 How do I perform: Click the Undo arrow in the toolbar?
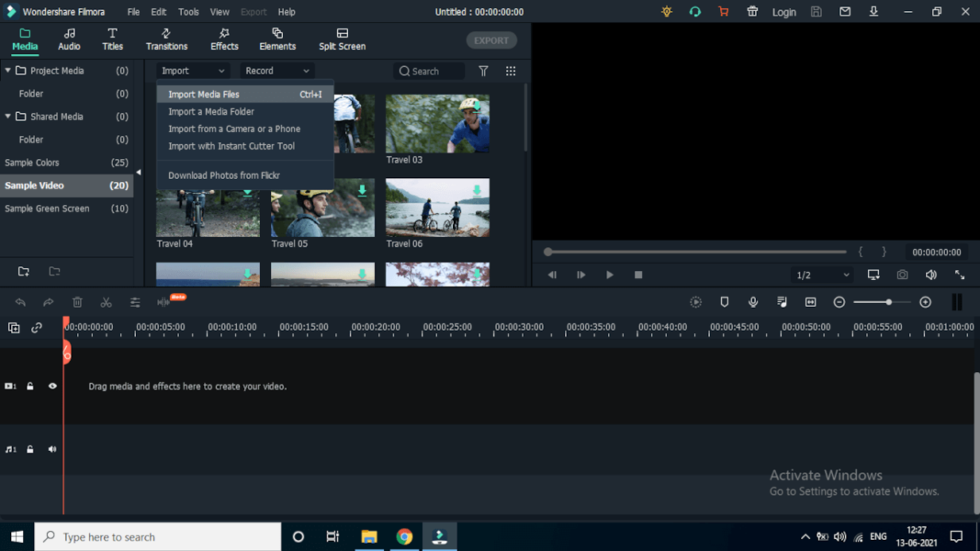[x=20, y=301]
